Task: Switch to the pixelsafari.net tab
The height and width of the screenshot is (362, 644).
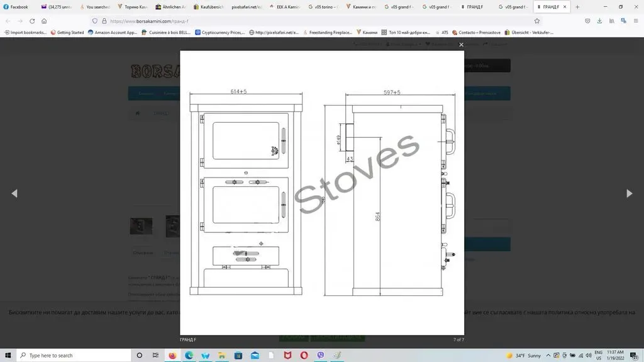Action: [247, 7]
